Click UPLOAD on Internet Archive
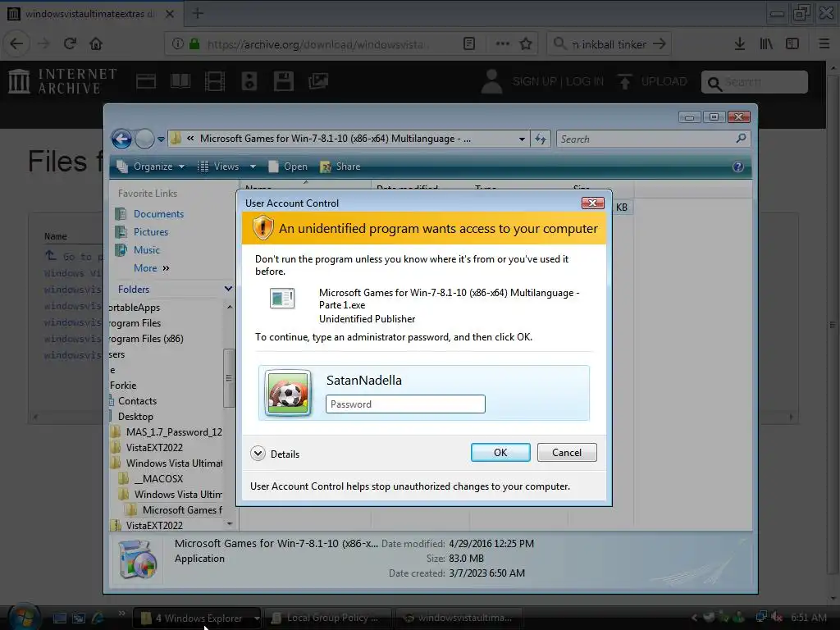The width and height of the screenshot is (840, 630). click(652, 81)
